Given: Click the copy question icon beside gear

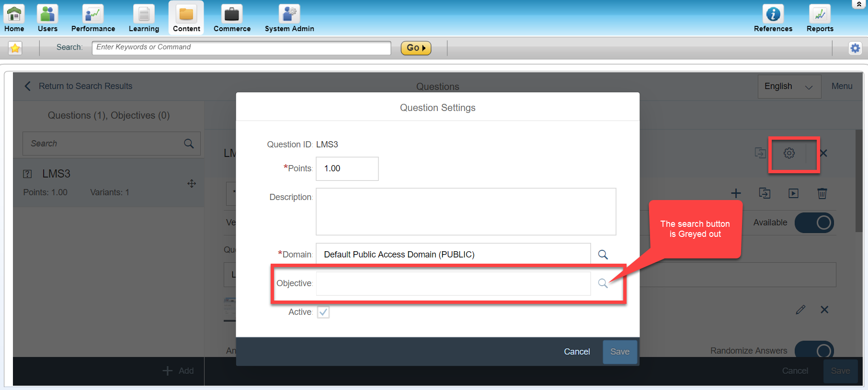Looking at the screenshot, I should (x=760, y=153).
